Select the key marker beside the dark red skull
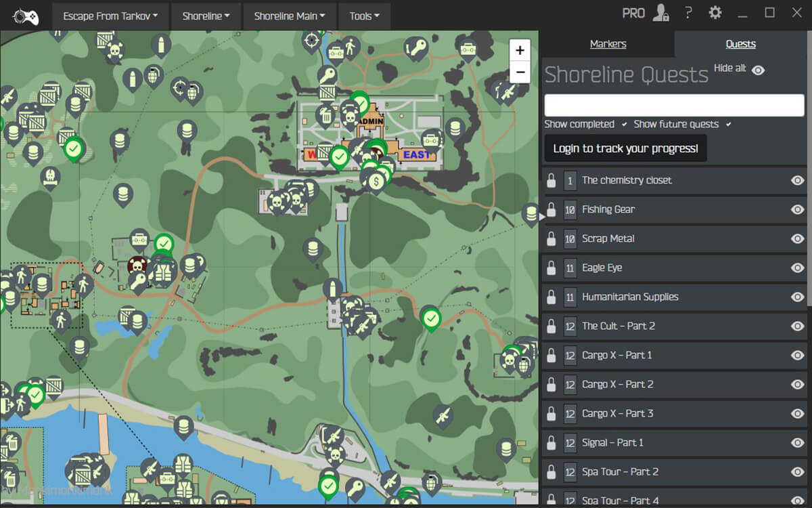 (138, 281)
